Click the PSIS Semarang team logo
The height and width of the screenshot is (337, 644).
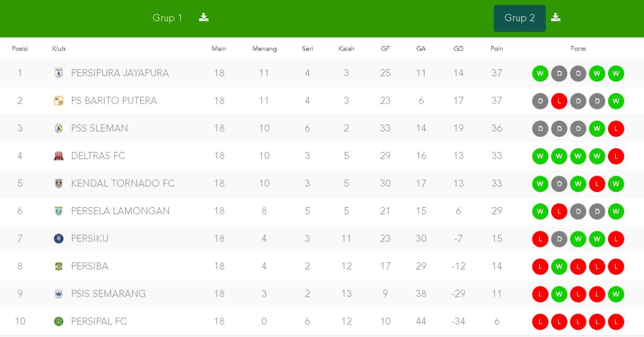point(59,294)
